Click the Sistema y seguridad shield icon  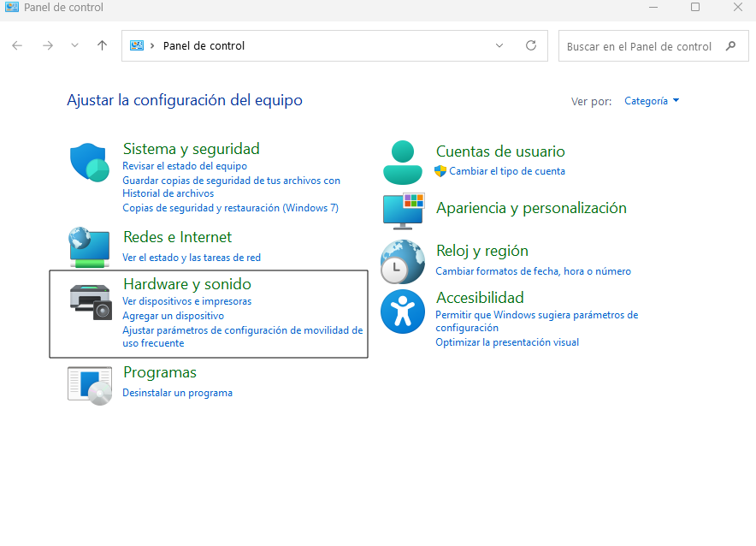click(x=89, y=162)
